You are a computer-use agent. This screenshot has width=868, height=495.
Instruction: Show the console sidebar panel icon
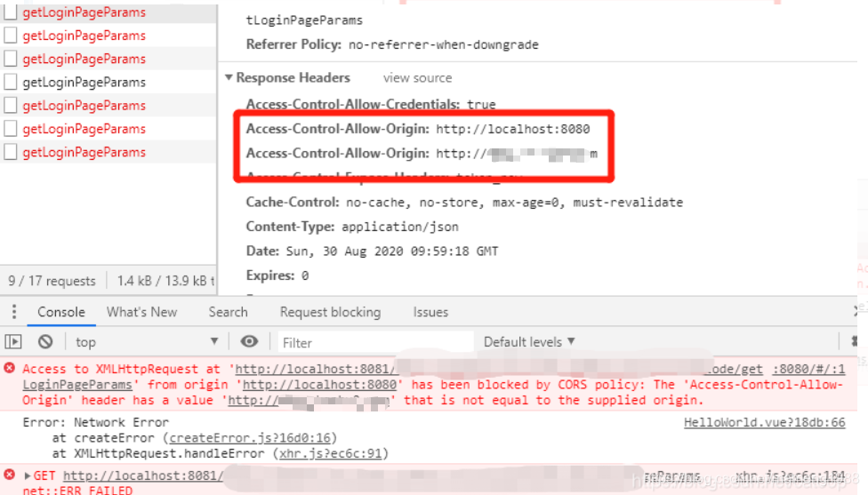(13, 342)
